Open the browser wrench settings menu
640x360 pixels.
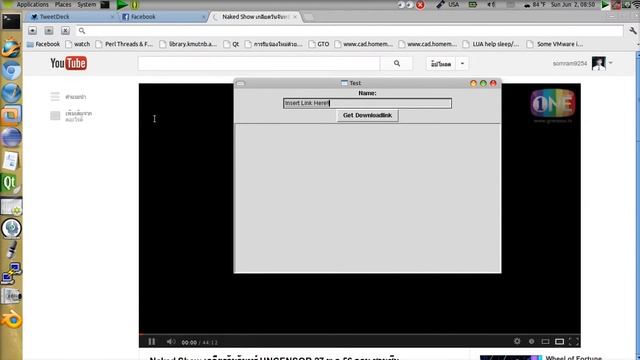click(633, 31)
